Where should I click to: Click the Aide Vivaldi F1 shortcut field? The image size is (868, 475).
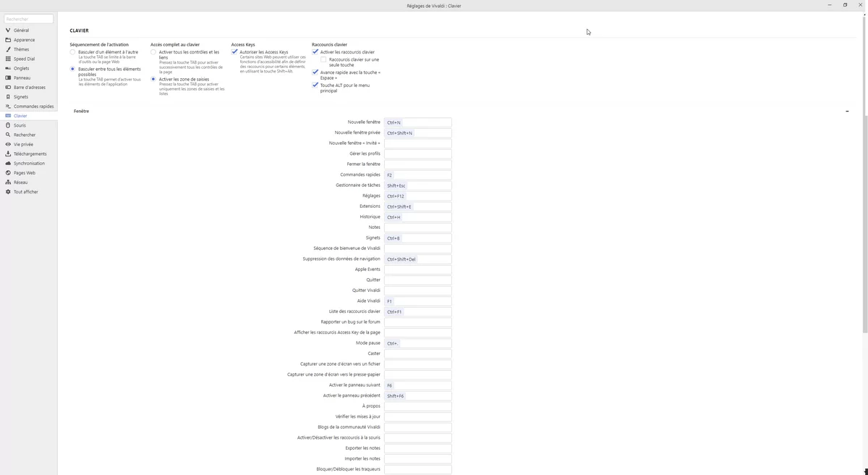pyautogui.click(x=418, y=301)
